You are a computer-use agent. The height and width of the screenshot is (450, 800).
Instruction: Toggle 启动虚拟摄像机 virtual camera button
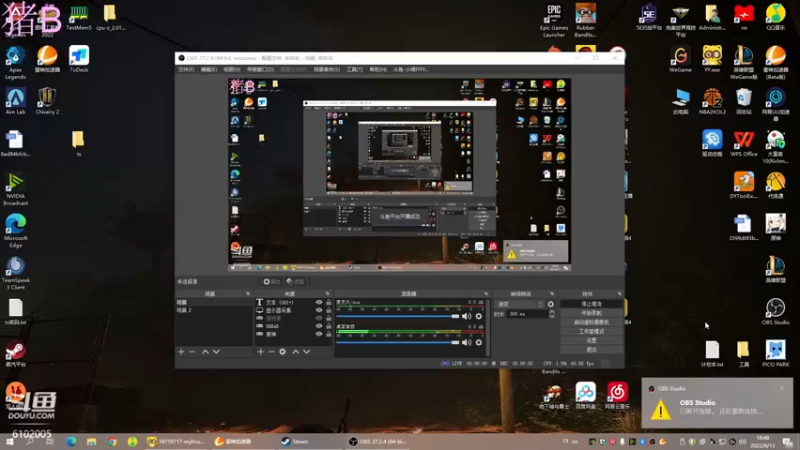pyautogui.click(x=591, y=322)
